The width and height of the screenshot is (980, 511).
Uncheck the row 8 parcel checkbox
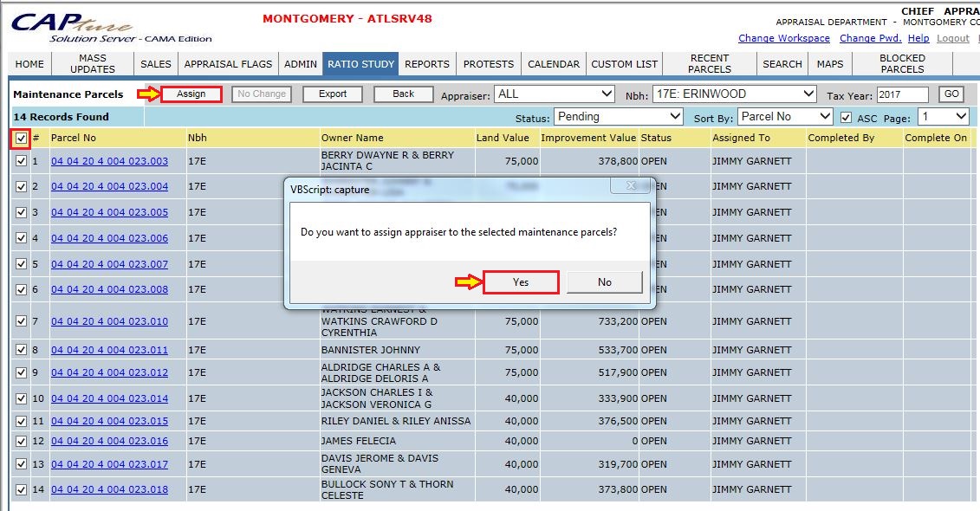tap(21, 350)
